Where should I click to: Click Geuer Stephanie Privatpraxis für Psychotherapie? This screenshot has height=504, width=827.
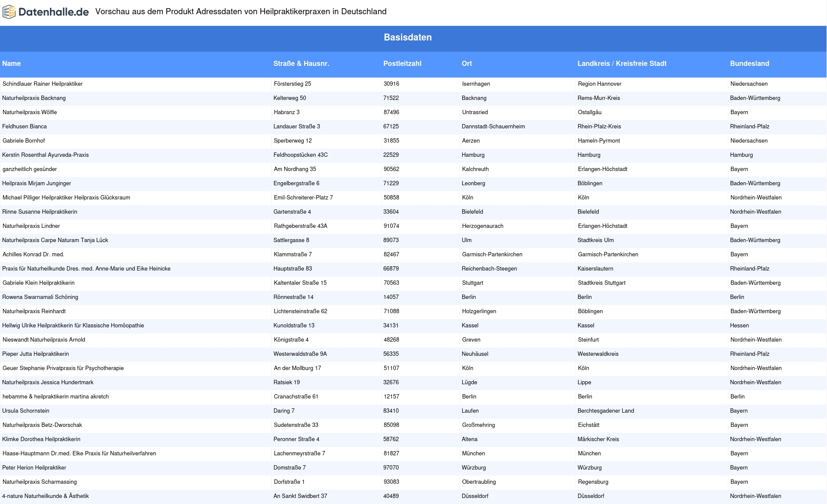pos(63,368)
